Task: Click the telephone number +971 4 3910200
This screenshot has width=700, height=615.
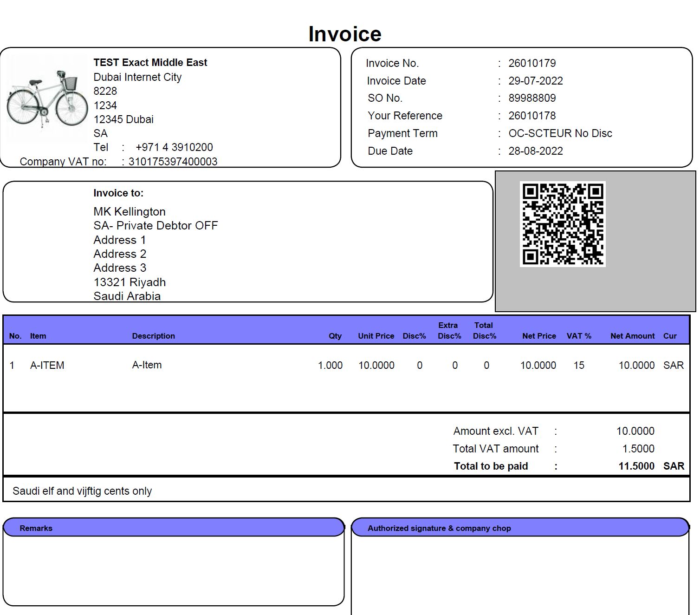Action: (x=174, y=147)
